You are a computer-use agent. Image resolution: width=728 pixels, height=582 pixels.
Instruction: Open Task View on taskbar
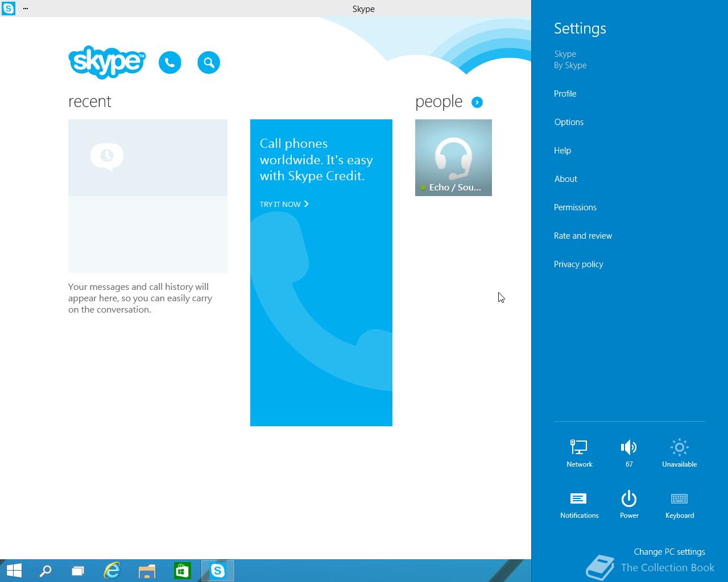point(78,571)
